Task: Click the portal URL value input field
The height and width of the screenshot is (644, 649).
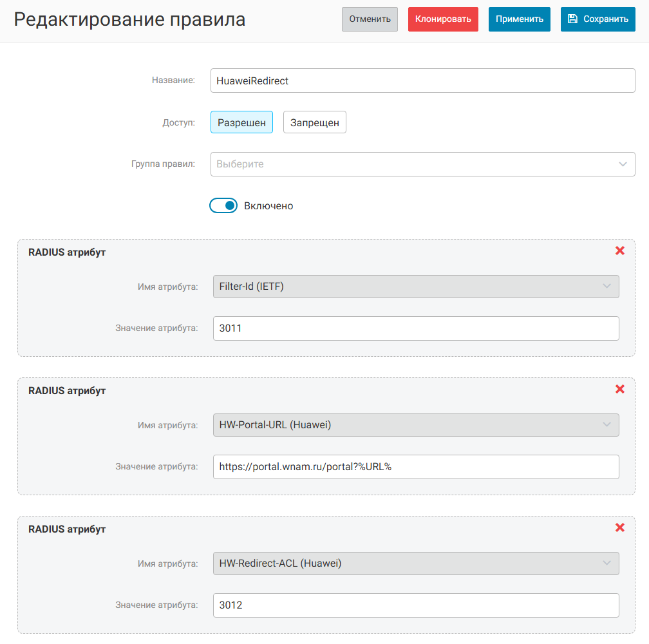Action: click(415, 467)
